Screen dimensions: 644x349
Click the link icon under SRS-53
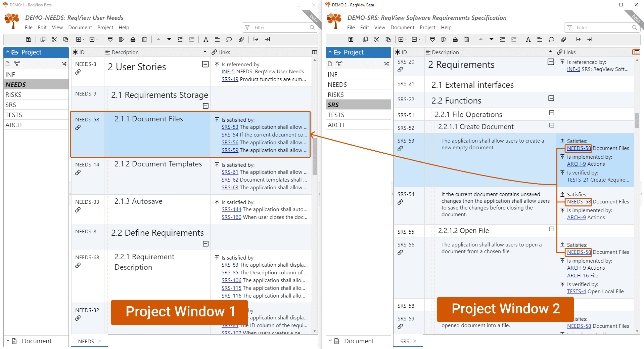click(400, 149)
